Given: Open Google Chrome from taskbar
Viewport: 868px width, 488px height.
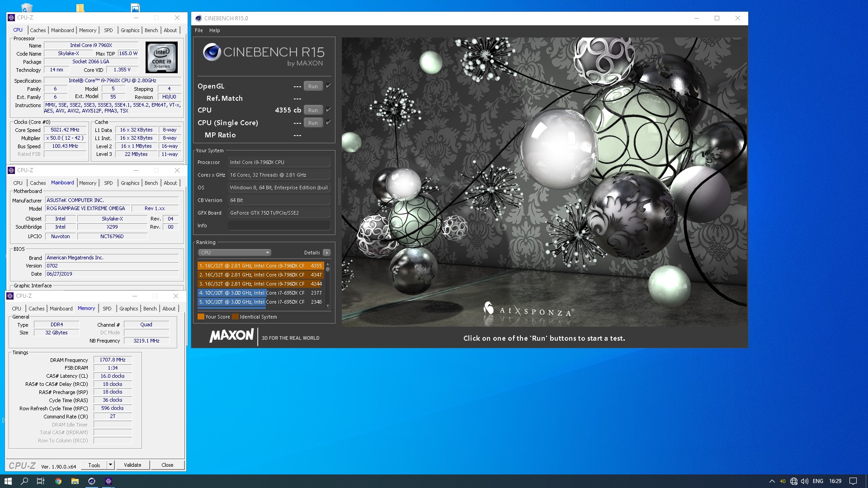Looking at the screenshot, I should coord(58,481).
